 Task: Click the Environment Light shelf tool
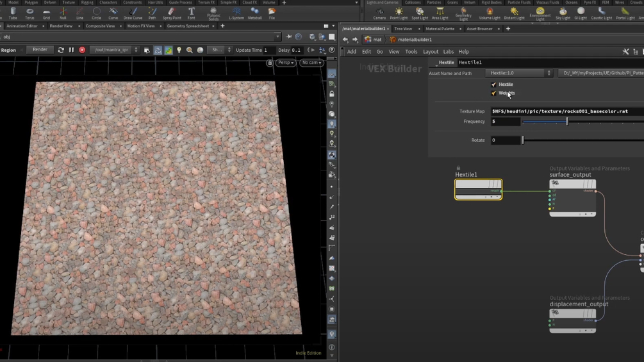point(540,13)
